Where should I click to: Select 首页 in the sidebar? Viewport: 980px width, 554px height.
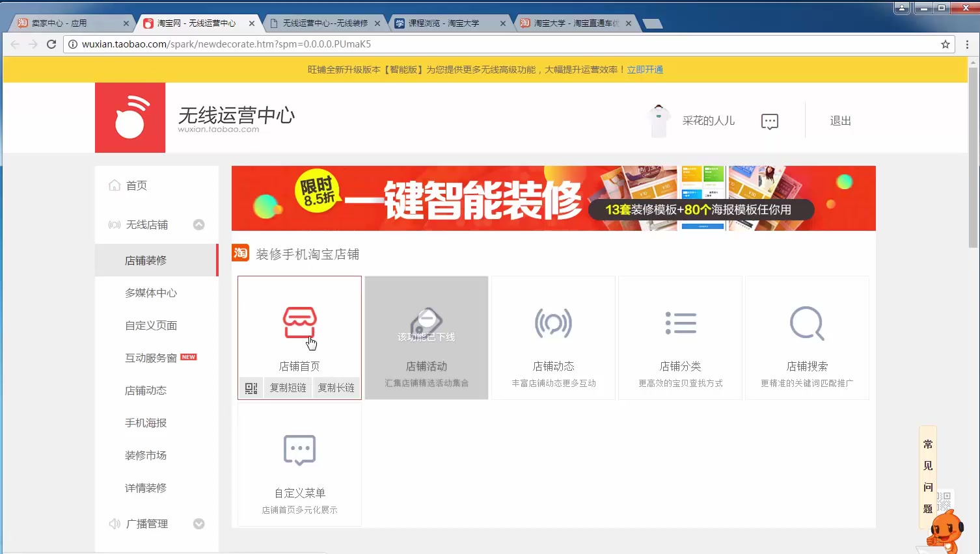[x=137, y=185]
